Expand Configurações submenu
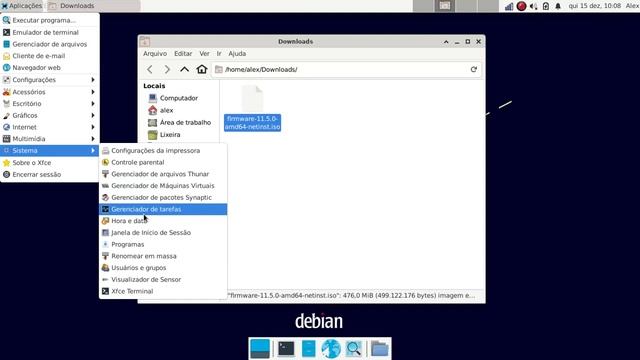640x360 pixels. tap(49, 80)
